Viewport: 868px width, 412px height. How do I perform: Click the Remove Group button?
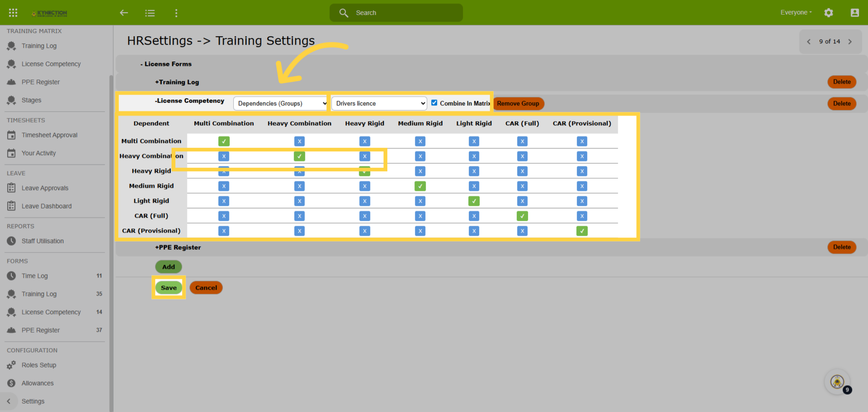518,104
